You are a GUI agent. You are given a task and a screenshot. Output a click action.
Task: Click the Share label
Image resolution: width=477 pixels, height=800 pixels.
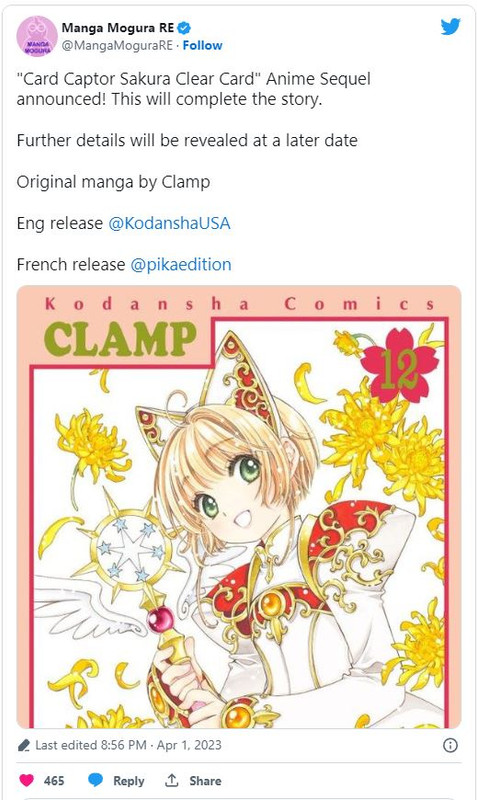(205, 781)
